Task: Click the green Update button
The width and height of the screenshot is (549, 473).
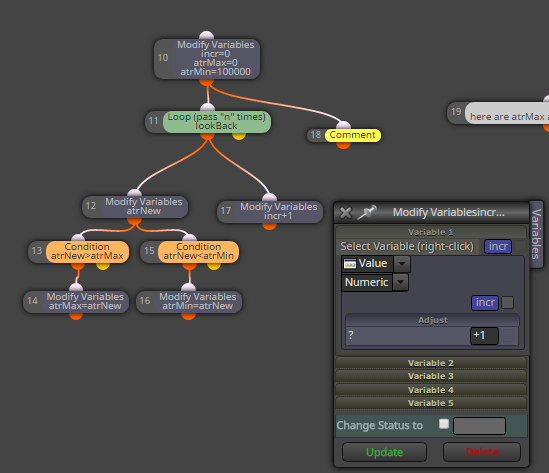Action: 384,452
